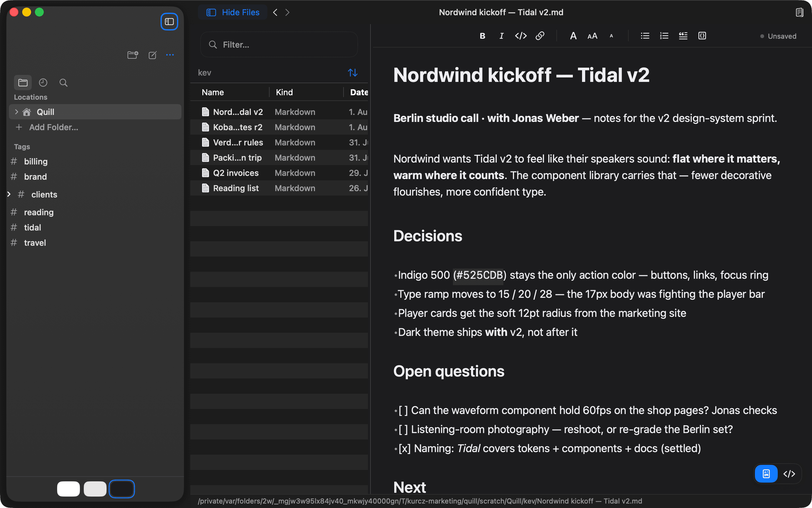Click the new folder icon

133,55
